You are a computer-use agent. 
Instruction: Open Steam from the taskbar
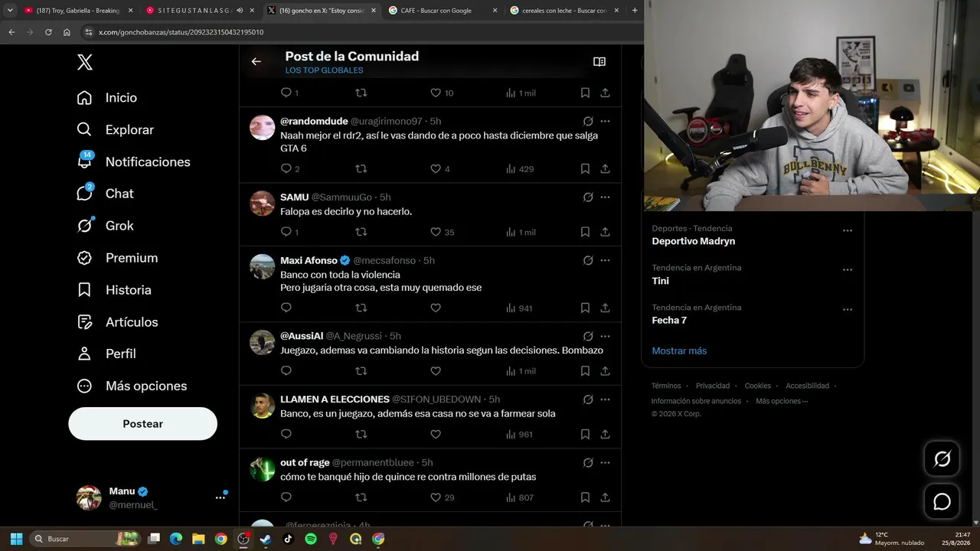266,539
